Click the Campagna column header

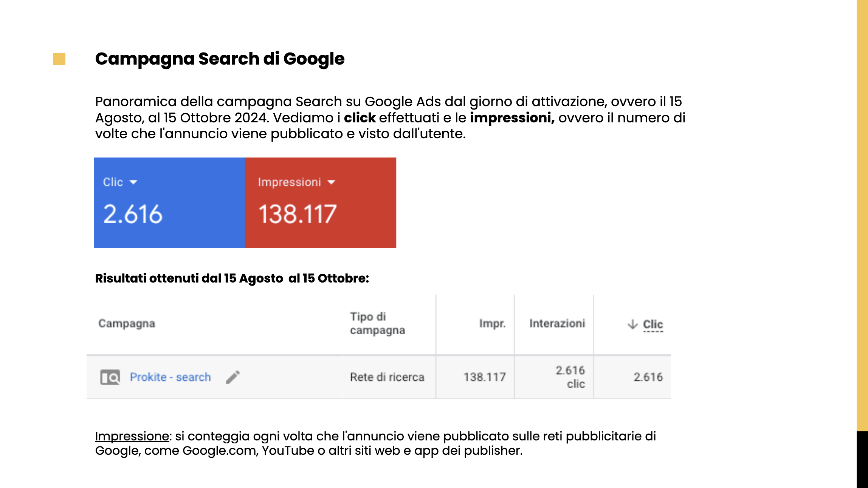tap(127, 324)
